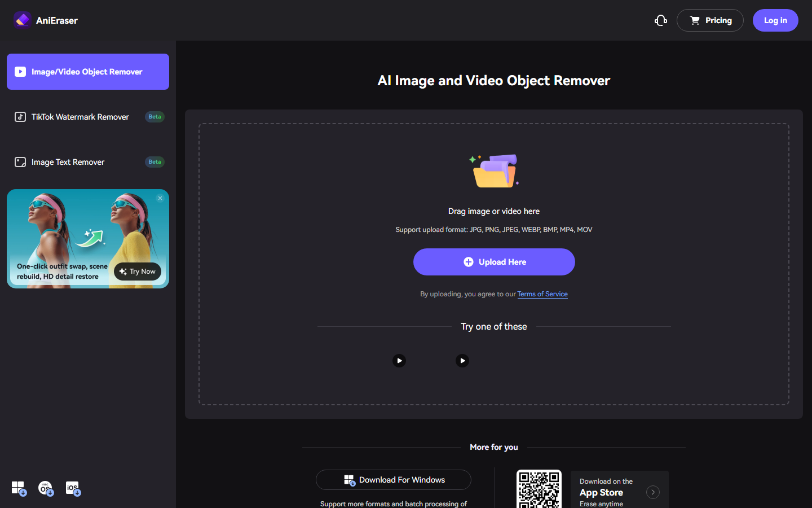Screen dimensions: 812x508
Task: Click the AniEraser logo icon
Action: coord(22,20)
